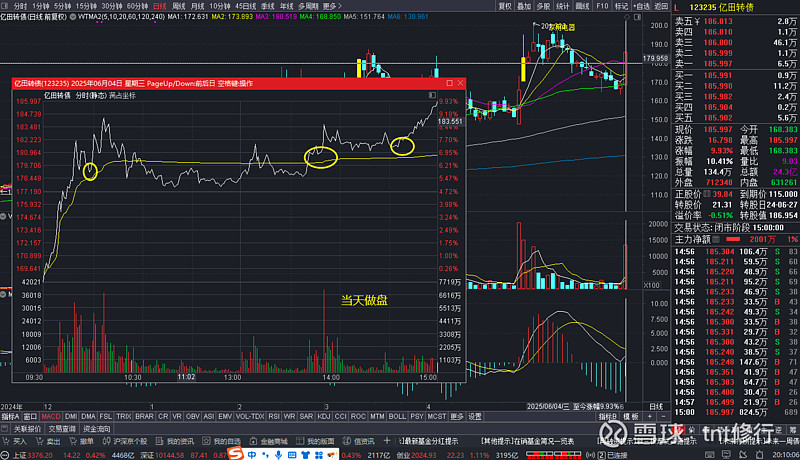Click monitor icon in bottom status bar
The width and height of the screenshot is (800, 460).
(x=727, y=454)
